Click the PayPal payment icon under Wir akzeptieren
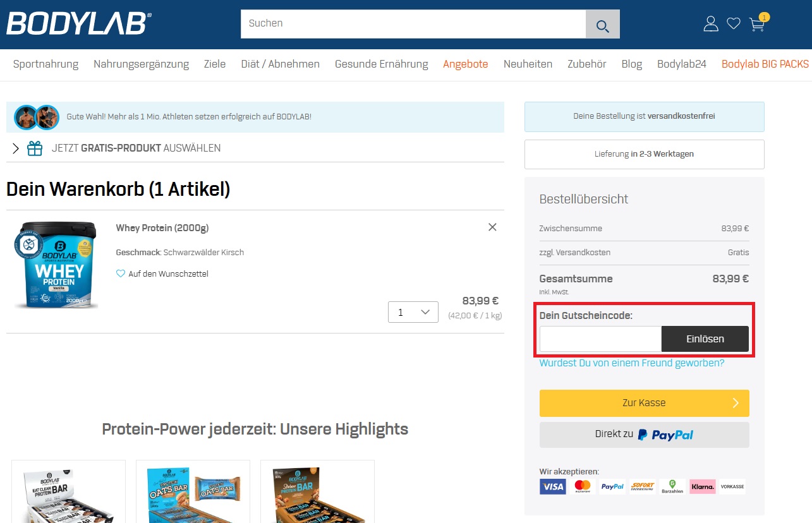This screenshot has height=523, width=812. (612, 486)
